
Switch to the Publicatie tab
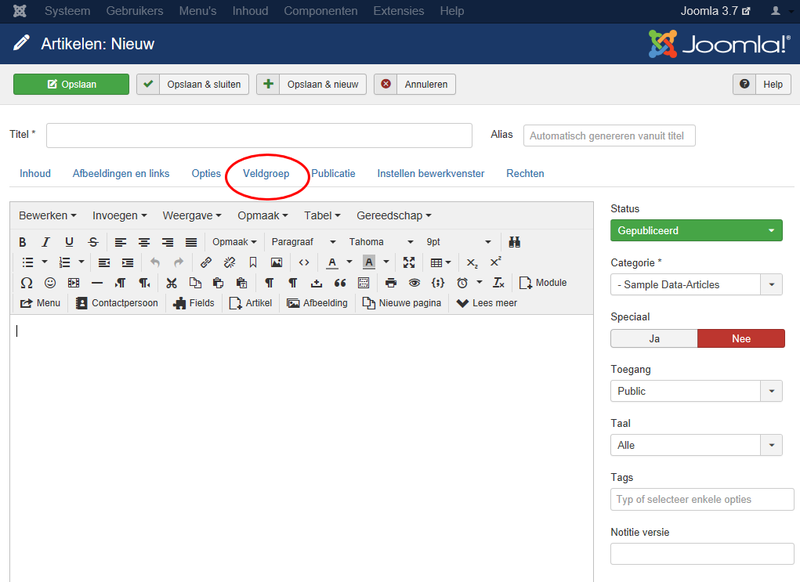tap(333, 173)
